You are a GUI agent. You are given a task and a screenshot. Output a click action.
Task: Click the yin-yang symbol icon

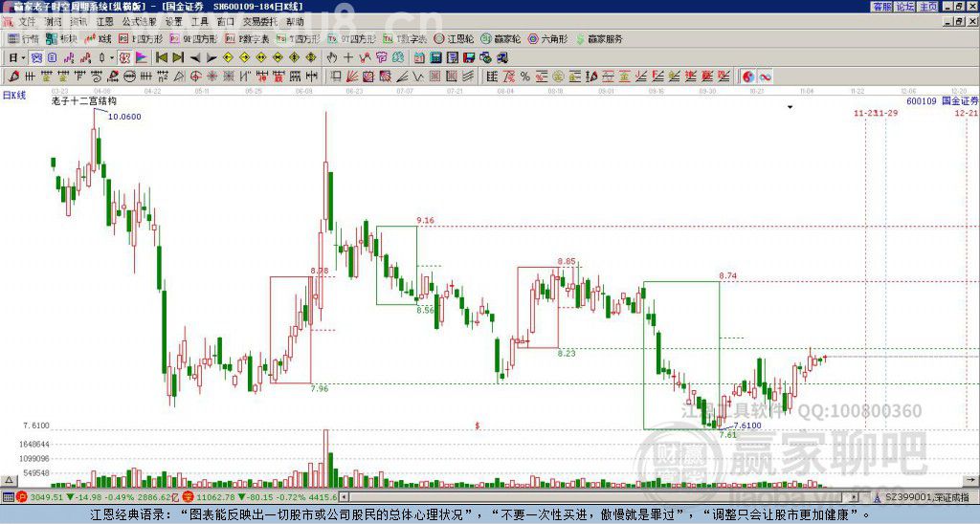(747, 76)
